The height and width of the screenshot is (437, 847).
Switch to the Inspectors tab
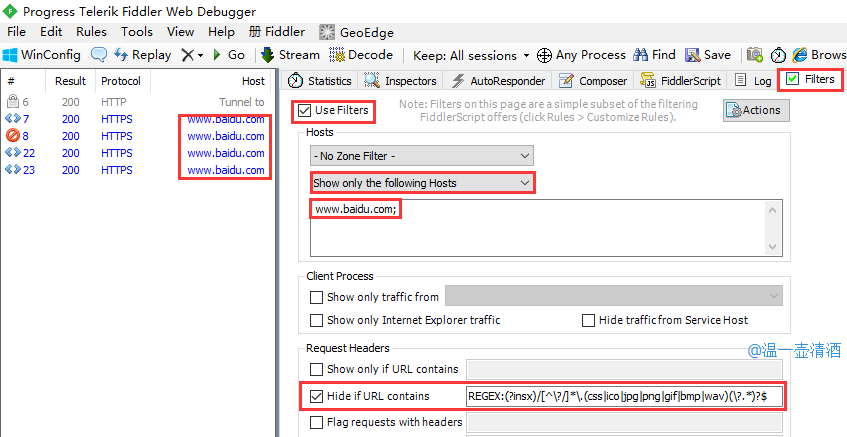(401, 81)
